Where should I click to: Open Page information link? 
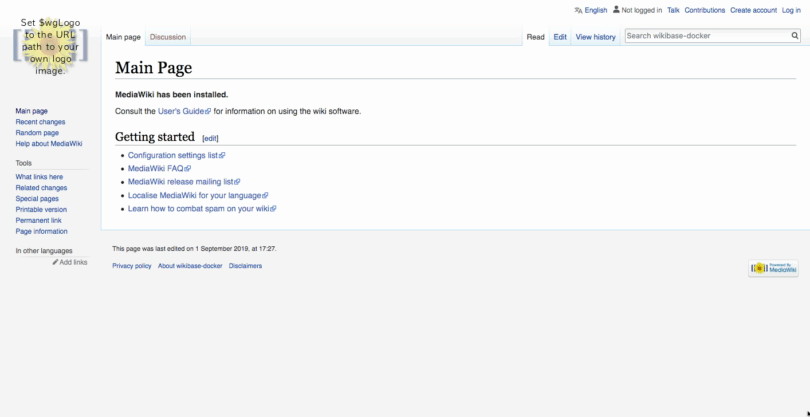click(41, 231)
